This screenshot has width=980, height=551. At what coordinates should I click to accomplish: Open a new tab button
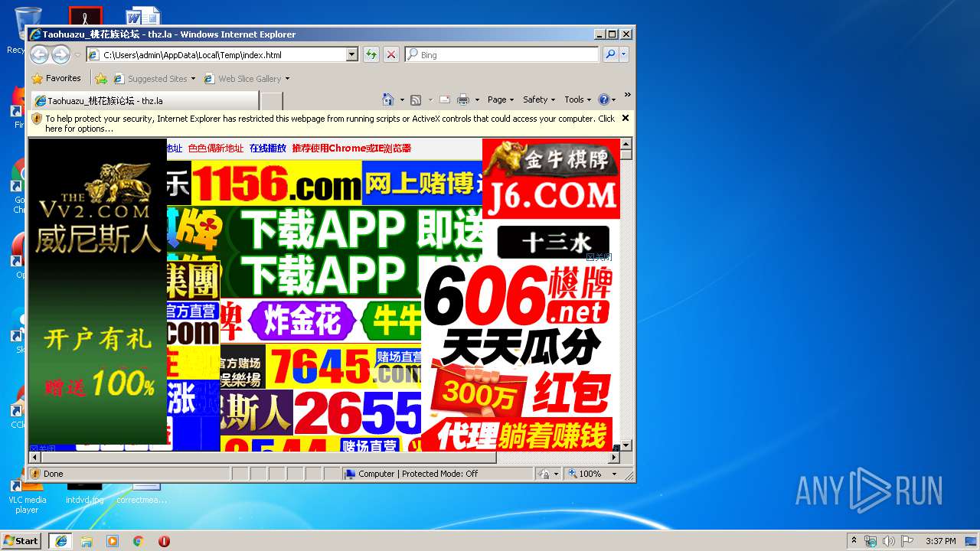(x=272, y=100)
